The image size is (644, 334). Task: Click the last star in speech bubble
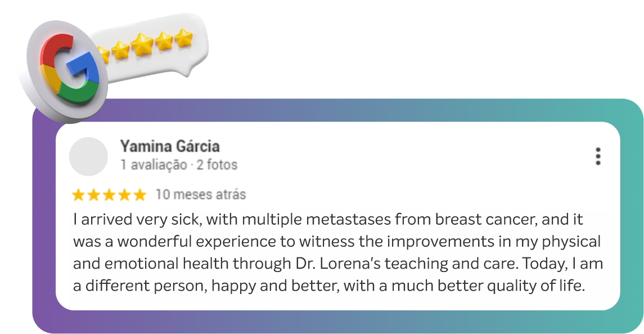point(183,37)
